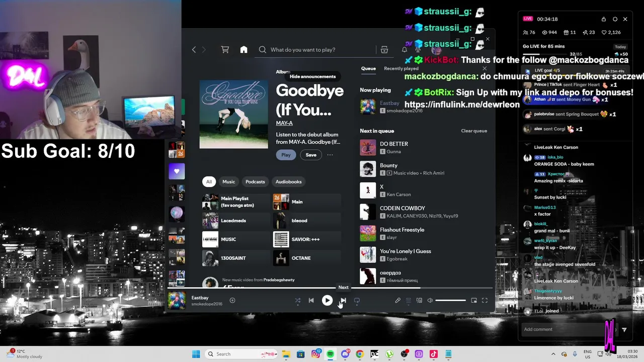644x362 pixels.
Task: Go back to the previous track
Action: [311, 300]
